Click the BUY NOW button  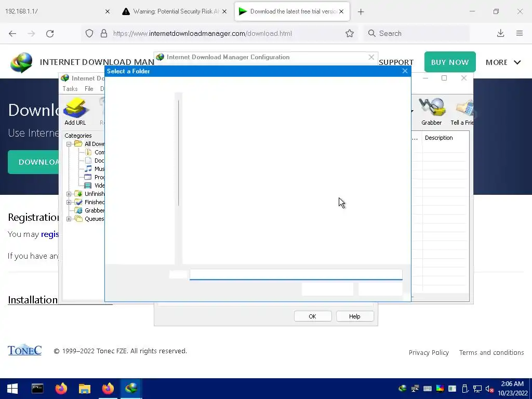tap(450, 62)
